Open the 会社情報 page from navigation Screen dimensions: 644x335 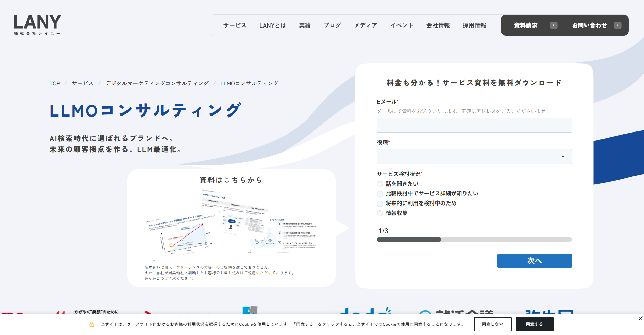(x=438, y=25)
